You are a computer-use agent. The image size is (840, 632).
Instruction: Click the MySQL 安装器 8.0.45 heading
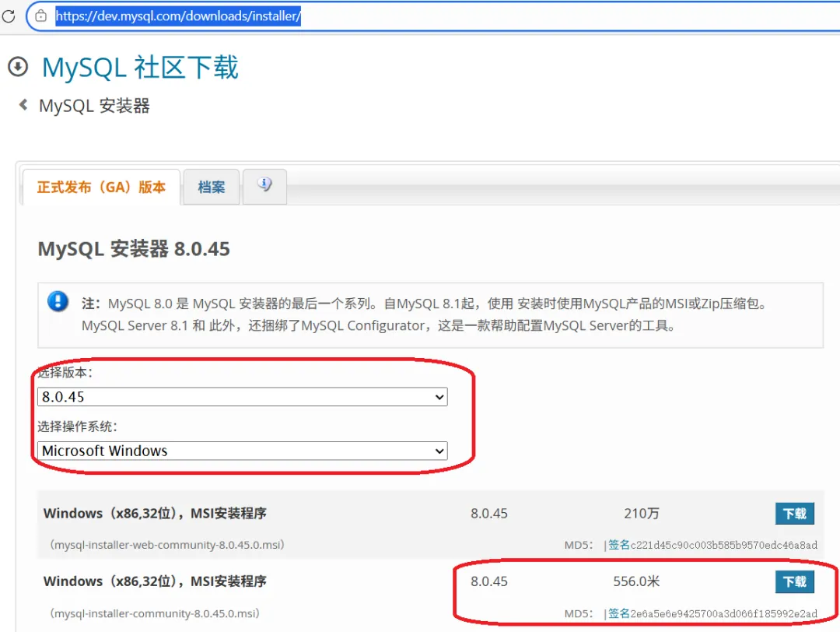tap(134, 249)
